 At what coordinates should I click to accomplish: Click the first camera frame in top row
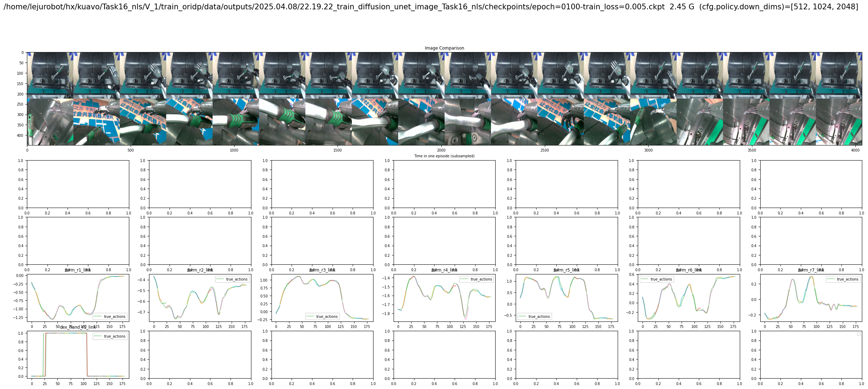tap(50, 75)
